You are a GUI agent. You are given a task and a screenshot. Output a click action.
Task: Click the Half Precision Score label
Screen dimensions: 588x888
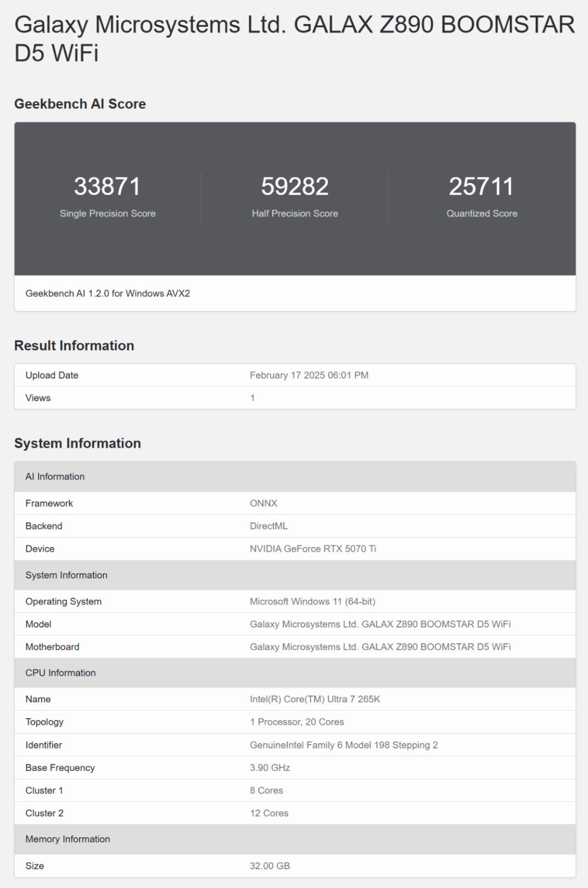click(295, 214)
